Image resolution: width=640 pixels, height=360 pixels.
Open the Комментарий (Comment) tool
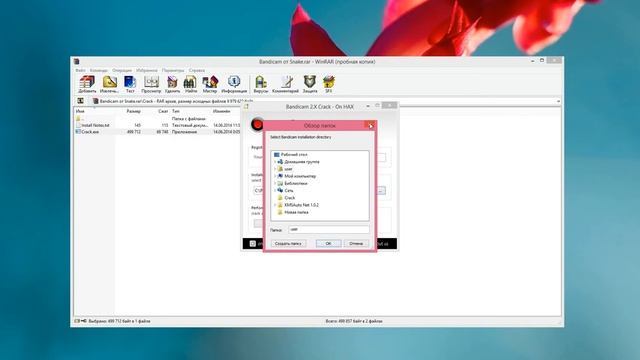coord(285,84)
